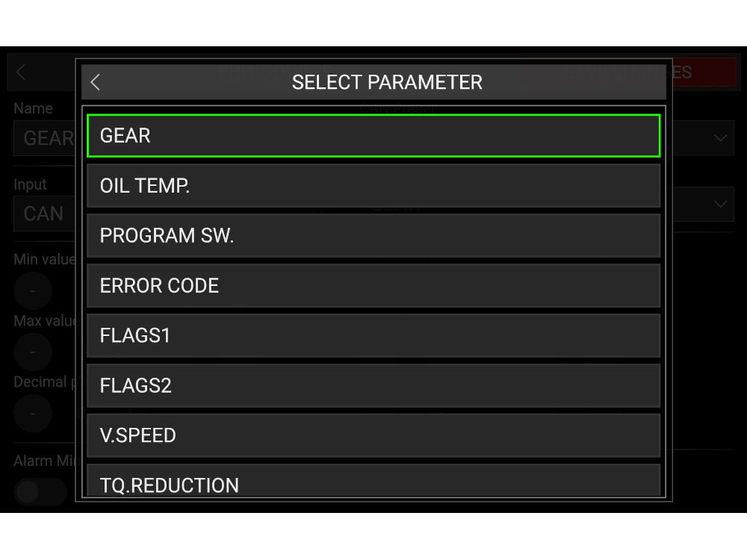Click the dimmed back arrow behind the dialog

[21, 72]
